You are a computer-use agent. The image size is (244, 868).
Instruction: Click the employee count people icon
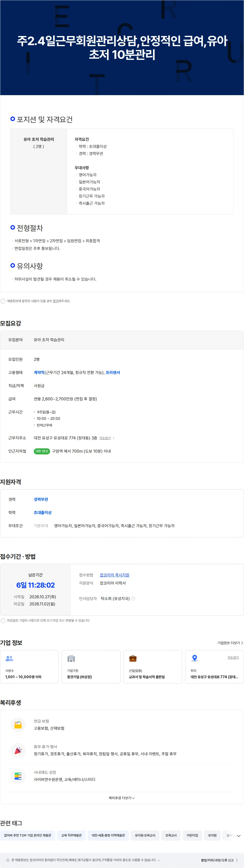pos(9,658)
